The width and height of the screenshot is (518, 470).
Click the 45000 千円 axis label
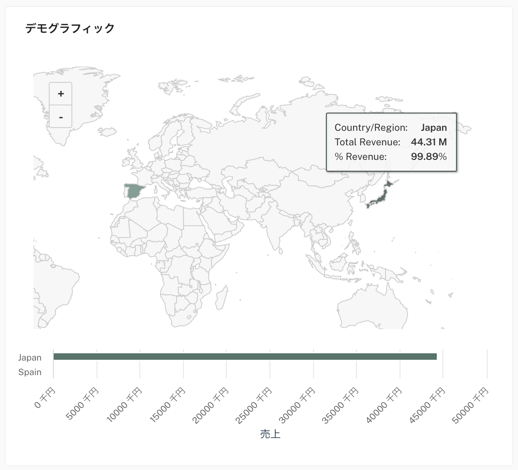(x=427, y=406)
